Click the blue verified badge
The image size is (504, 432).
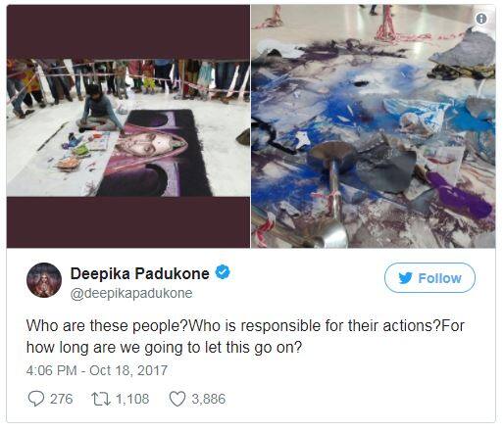point(223,272)
